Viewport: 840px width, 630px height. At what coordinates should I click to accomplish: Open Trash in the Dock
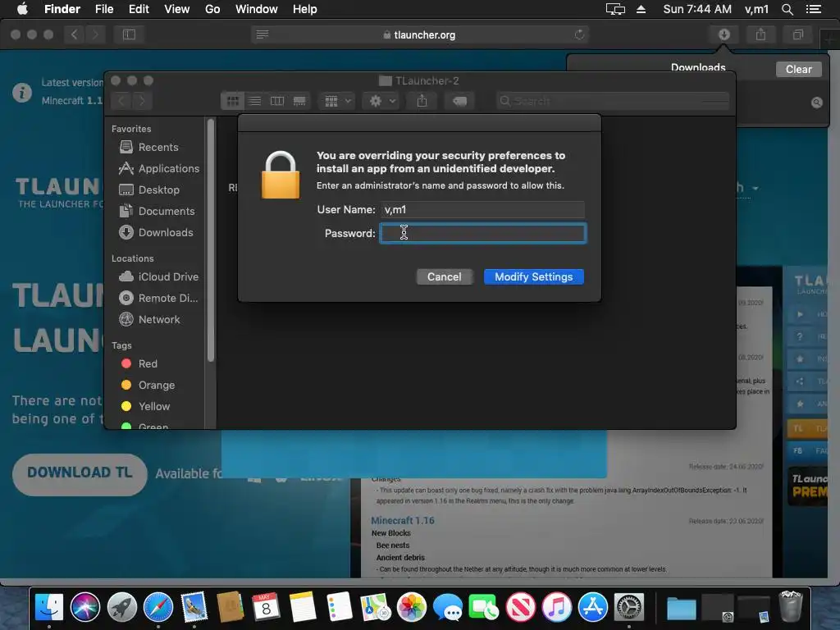tap(790, 606)
